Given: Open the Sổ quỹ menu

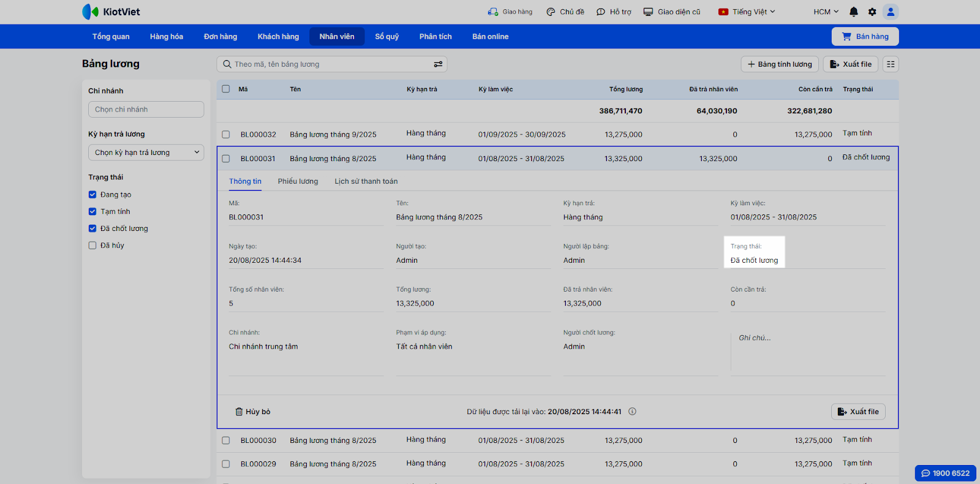Looking at the screenshot, I should click(x=386, y=37).
